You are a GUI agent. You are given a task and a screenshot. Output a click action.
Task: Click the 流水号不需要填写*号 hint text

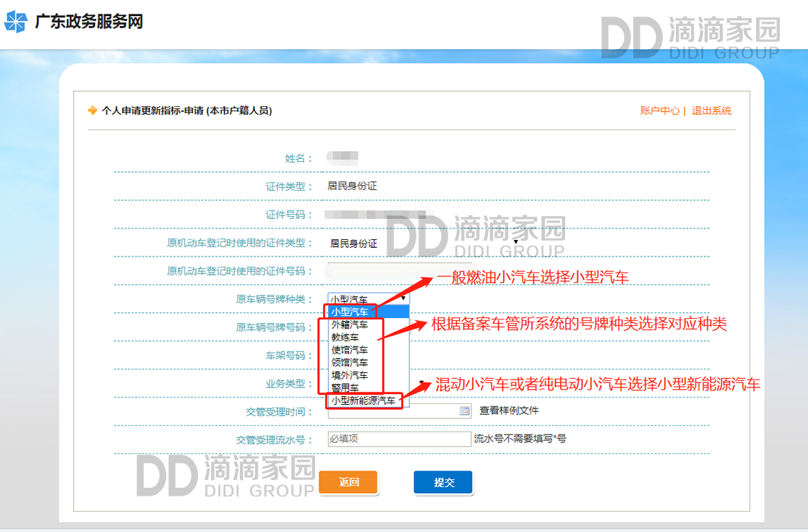point(520,439)
